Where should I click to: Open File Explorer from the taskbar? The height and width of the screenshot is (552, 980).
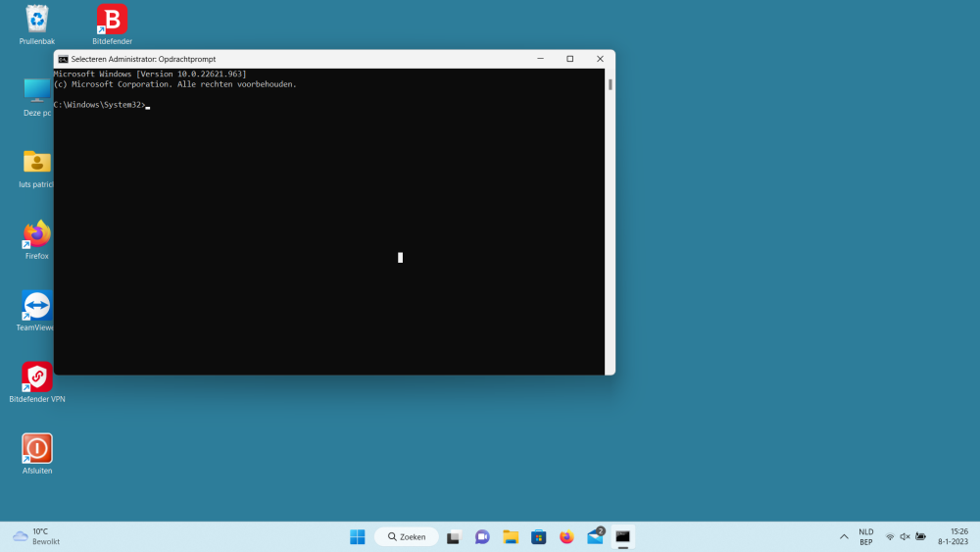pos(511,536)
